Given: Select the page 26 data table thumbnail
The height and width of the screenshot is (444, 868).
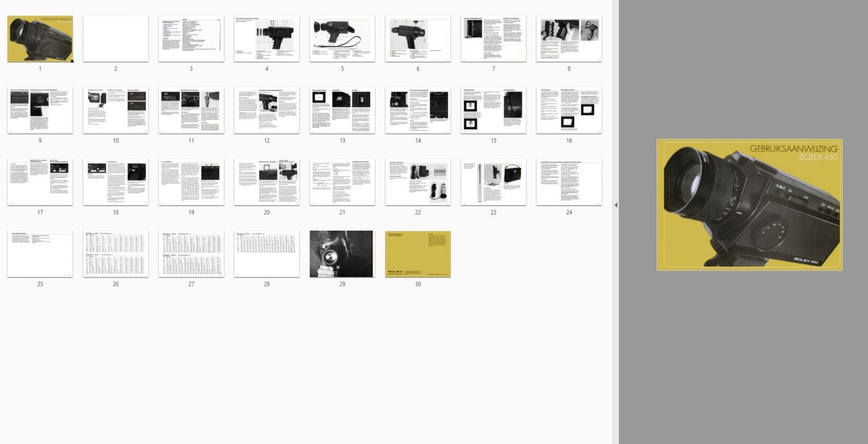Looking at the screenshot, I should [115, 254].
